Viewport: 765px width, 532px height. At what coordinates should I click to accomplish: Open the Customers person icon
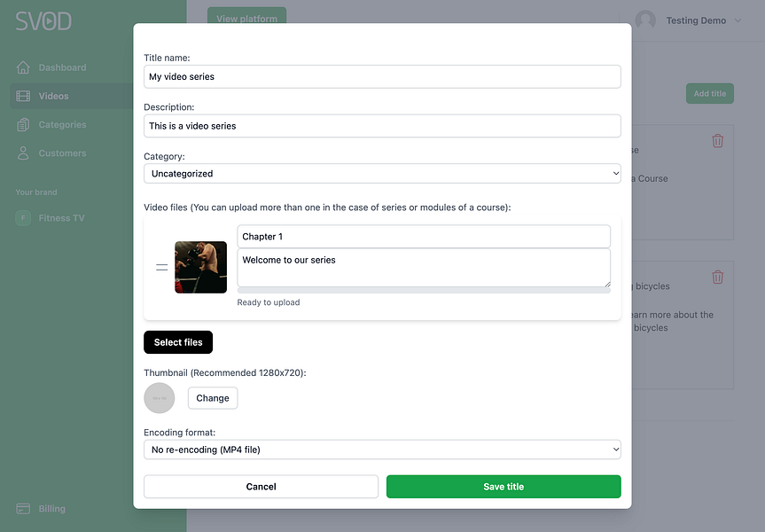(x=23, y=153)
